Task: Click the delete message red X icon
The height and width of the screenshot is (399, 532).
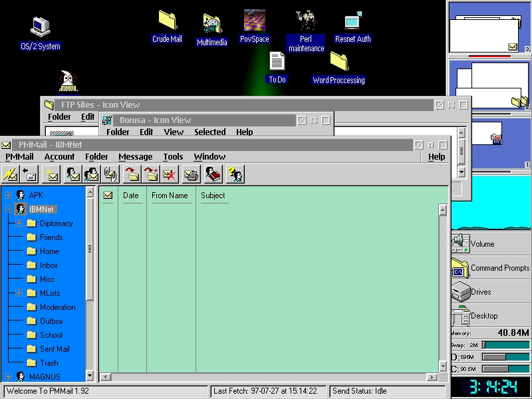Action: pos(170,174)
